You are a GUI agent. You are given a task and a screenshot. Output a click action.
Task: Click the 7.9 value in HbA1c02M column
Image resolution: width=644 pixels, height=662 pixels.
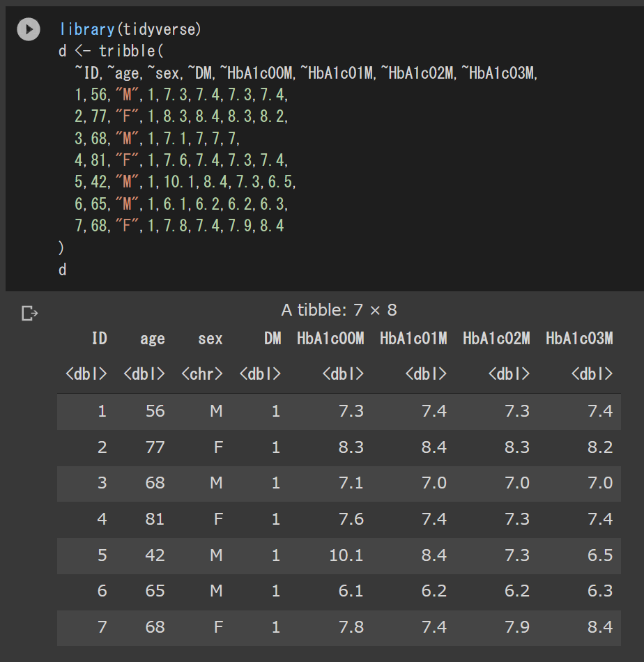[x=516, y=627]
